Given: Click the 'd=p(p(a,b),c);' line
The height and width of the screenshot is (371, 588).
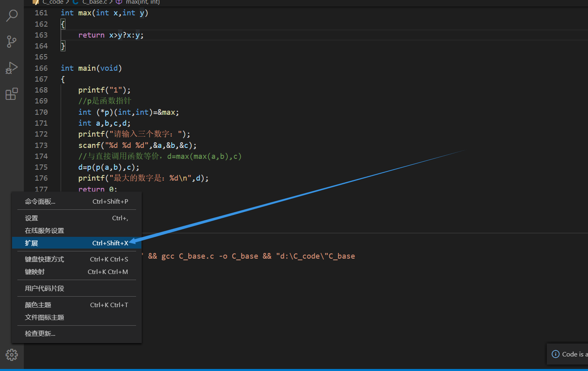Looking at the screenshot, I should tap(109, 167).
